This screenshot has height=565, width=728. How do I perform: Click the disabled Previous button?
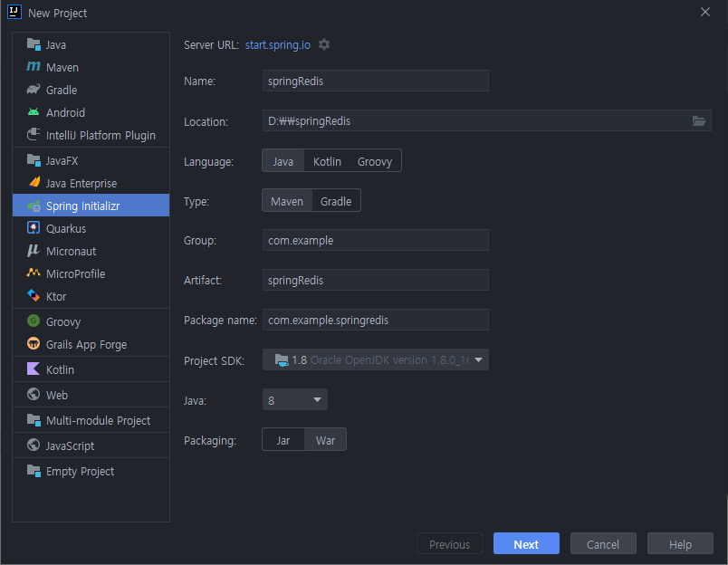(449, 543)
